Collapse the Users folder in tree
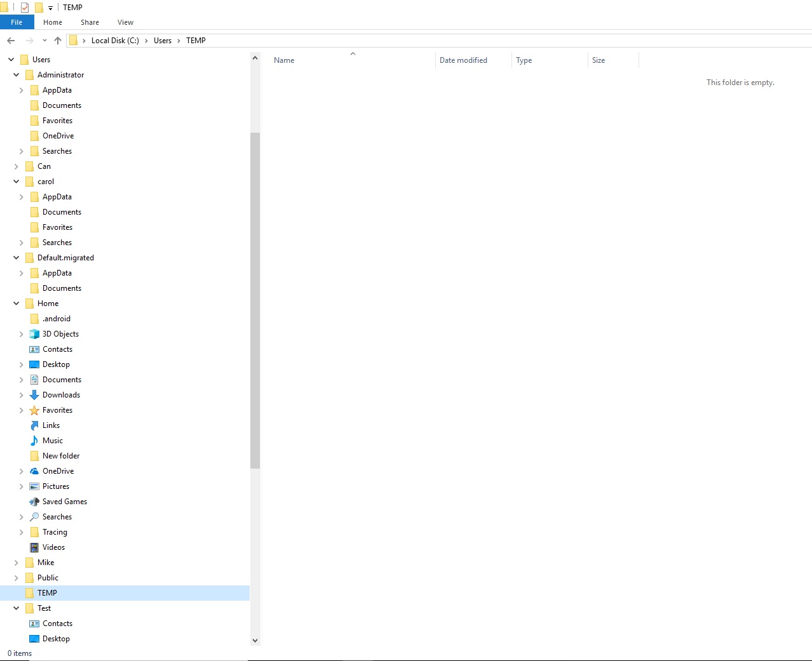The image size is (812, 661). pos(11,60)
